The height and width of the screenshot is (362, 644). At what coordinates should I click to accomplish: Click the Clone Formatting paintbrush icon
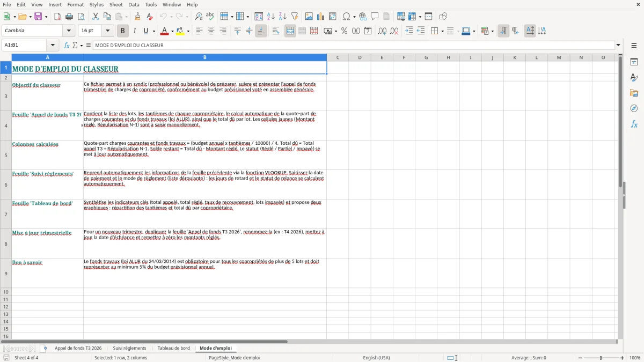coord(138,17)
